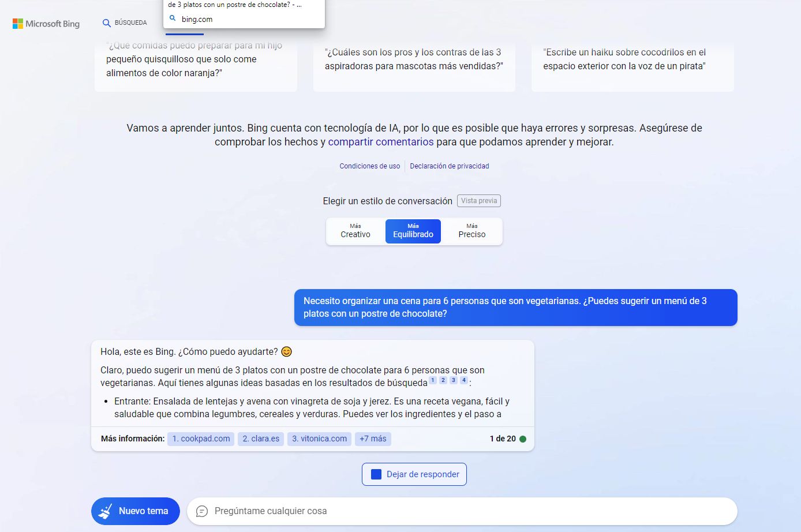Click the broom icon on Nuevo tema
The image size is (801, 532).
[x=106, y=511]
